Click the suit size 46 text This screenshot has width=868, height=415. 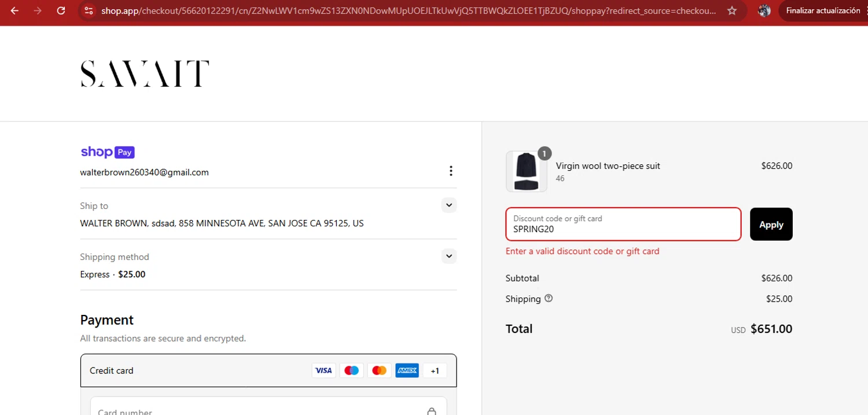point(560,179)
